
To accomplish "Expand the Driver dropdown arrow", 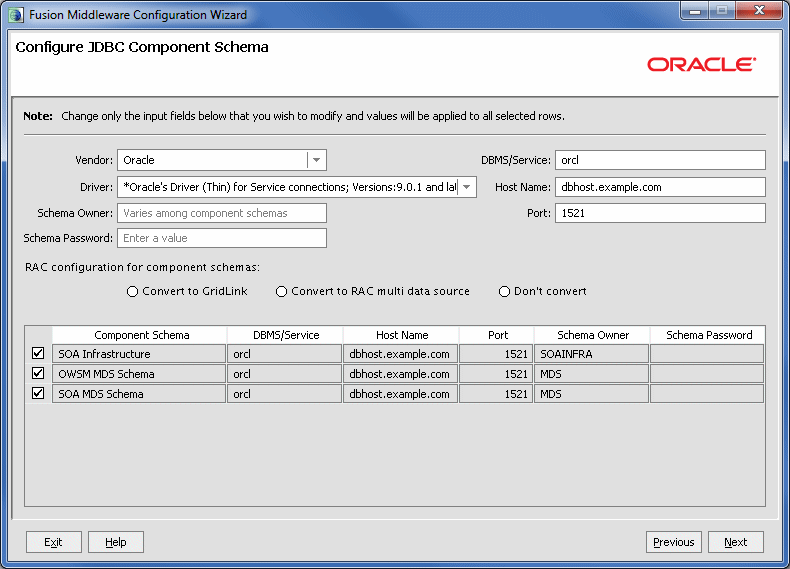I will 467,187.
